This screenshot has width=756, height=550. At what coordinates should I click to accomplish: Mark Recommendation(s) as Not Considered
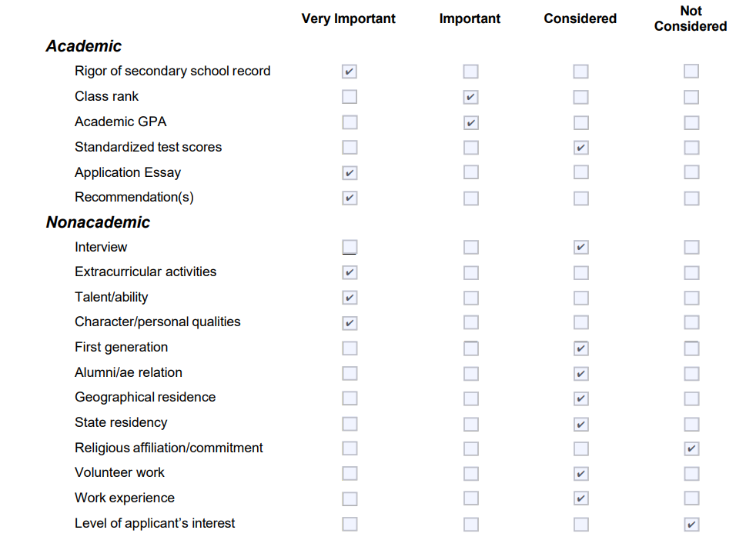coord(691,198)
